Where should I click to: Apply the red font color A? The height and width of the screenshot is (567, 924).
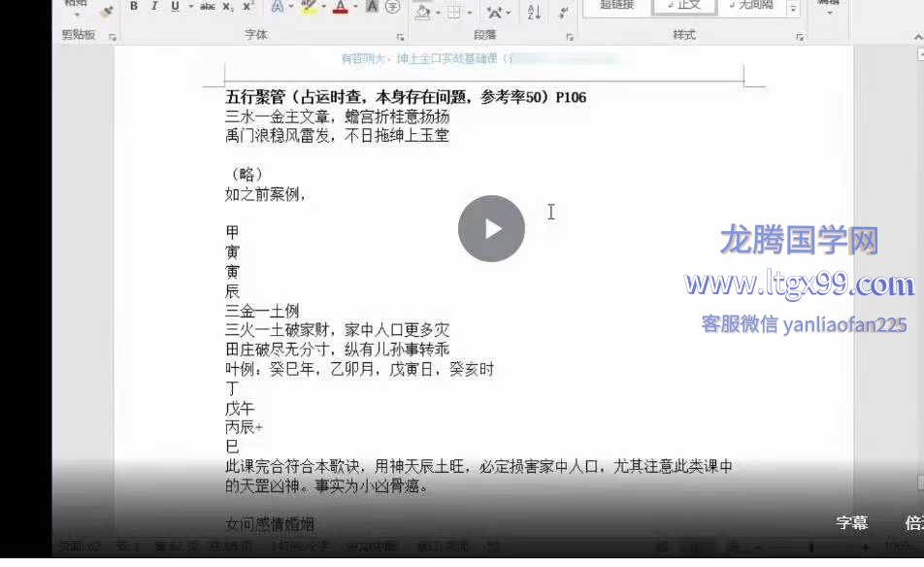[340, 7]
